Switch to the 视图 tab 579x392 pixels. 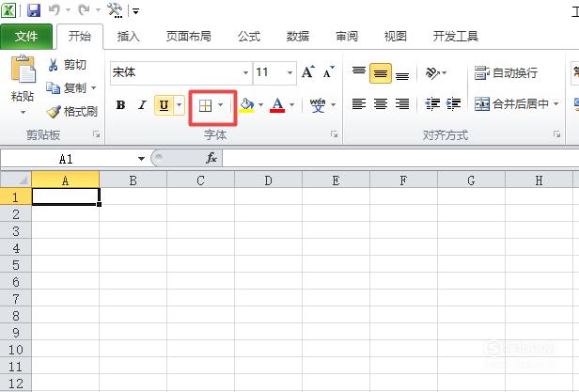[395, 37]
